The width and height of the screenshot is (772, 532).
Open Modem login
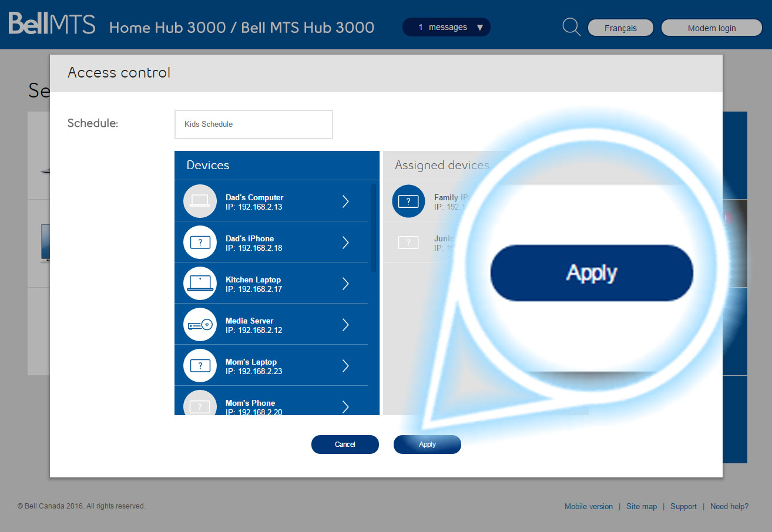[711, 28]
